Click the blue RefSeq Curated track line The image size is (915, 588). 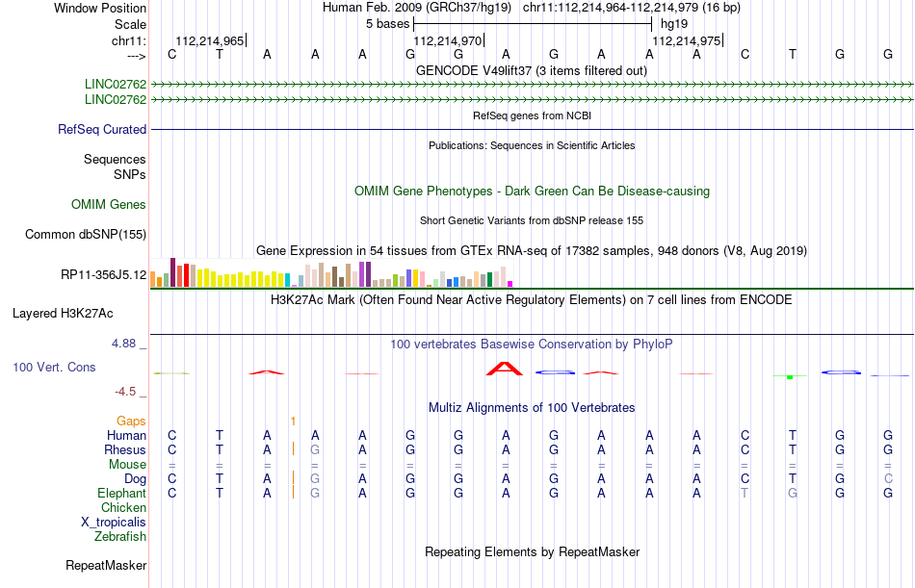[532, 129]
